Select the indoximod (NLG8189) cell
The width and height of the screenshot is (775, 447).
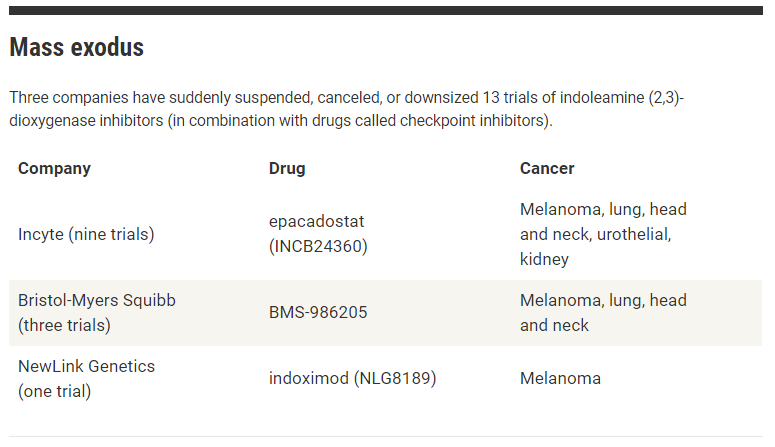(x=352, y=378)
